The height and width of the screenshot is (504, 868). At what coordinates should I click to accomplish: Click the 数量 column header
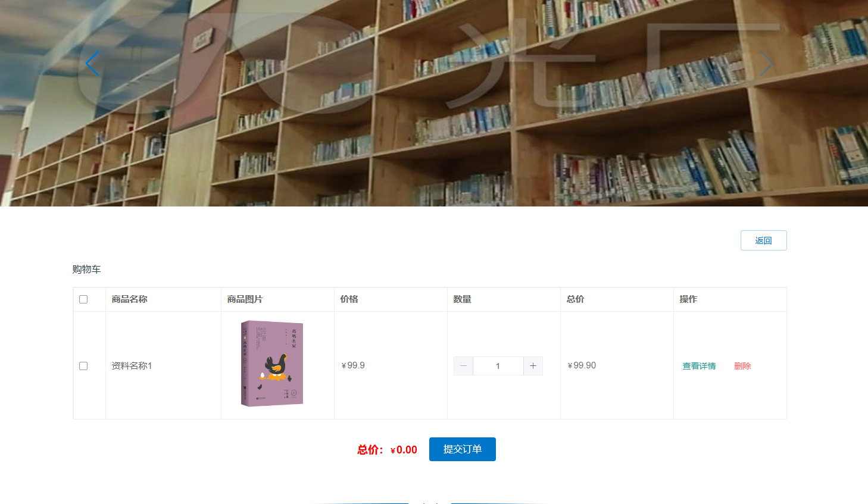[x=462, y=299]
